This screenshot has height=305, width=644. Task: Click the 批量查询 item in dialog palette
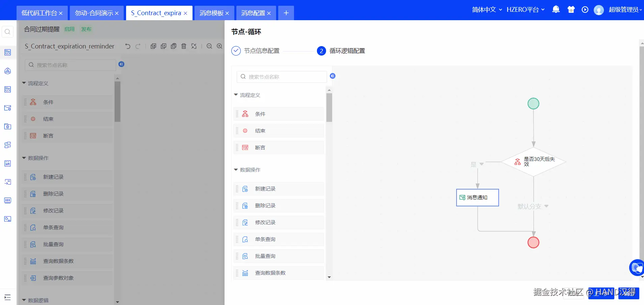(279, 256)
